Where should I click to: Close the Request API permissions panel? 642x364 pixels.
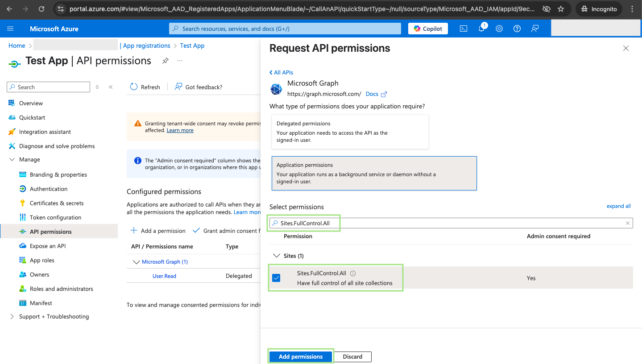[626, 48]
